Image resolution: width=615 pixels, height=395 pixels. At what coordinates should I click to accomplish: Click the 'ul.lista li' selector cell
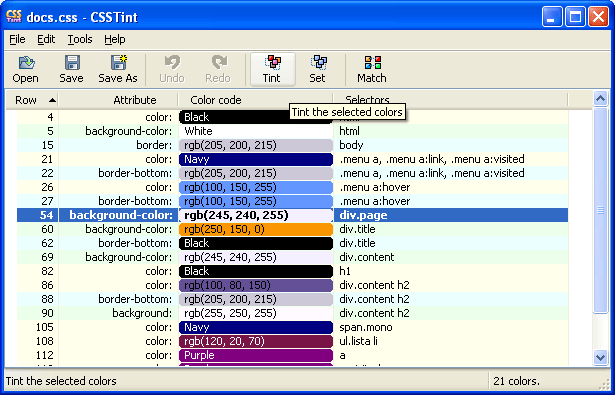pos(358,341)
